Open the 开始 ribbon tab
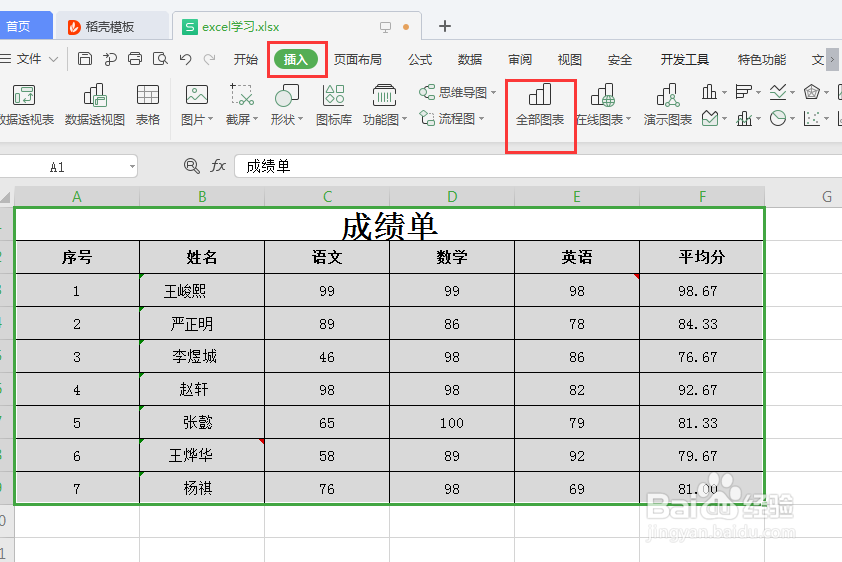 click(246, 59)
